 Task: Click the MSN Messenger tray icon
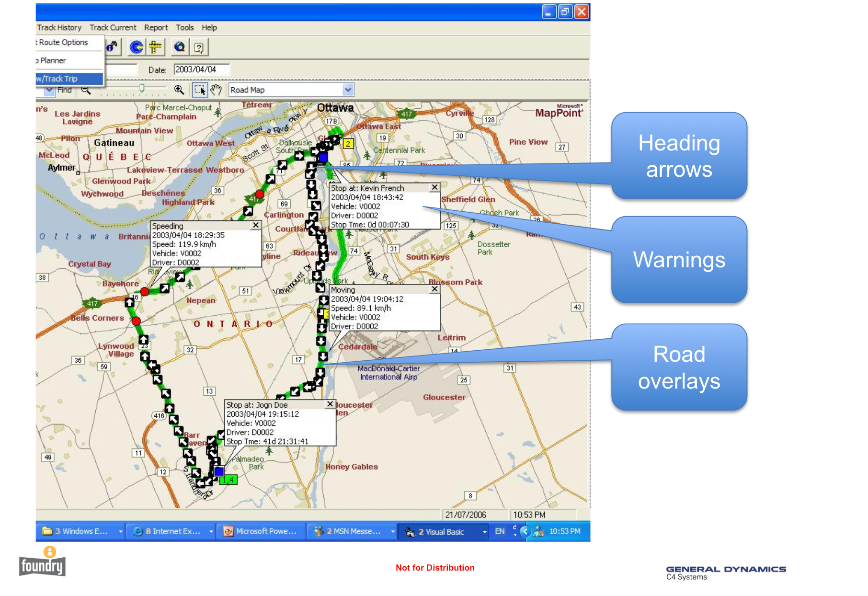coord(539,531)
